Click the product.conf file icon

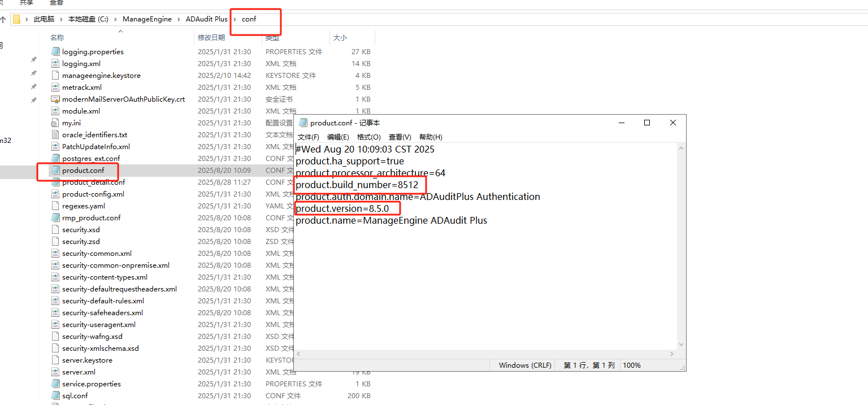[55, 170]
